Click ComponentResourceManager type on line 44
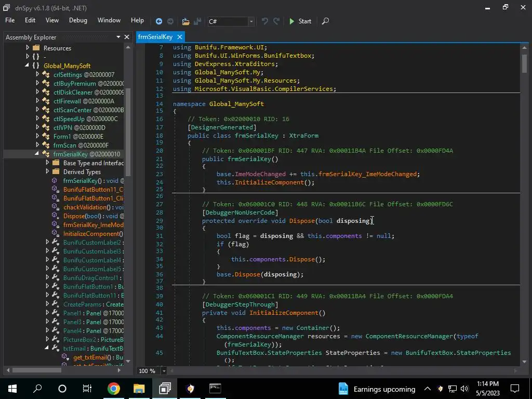This screenshot has height=399, width=532. (260, 336)
